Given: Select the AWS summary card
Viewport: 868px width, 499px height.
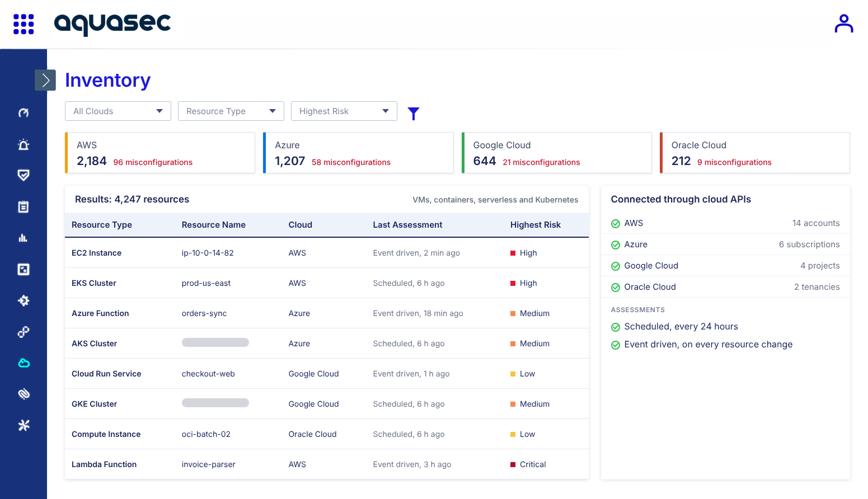Looking at the screenshot, I should coord(160,153).
